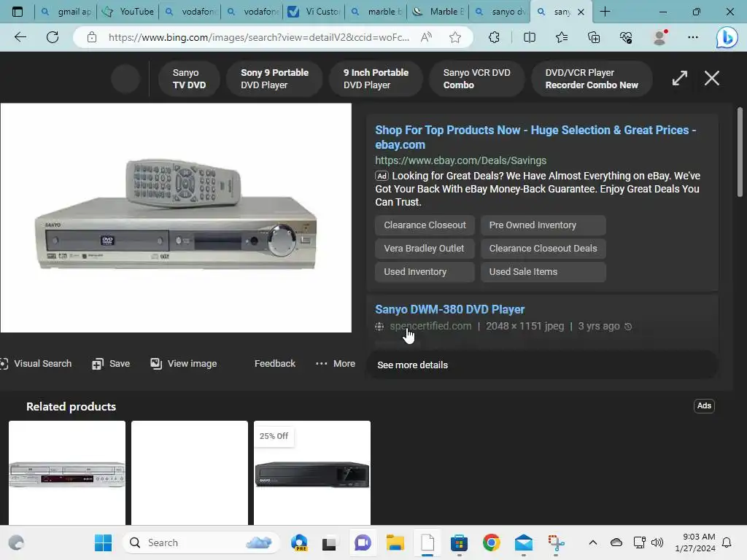This screenshot has height=560, width=747.
Task: Open the Windows Start menu
Action: pos(103,542)
